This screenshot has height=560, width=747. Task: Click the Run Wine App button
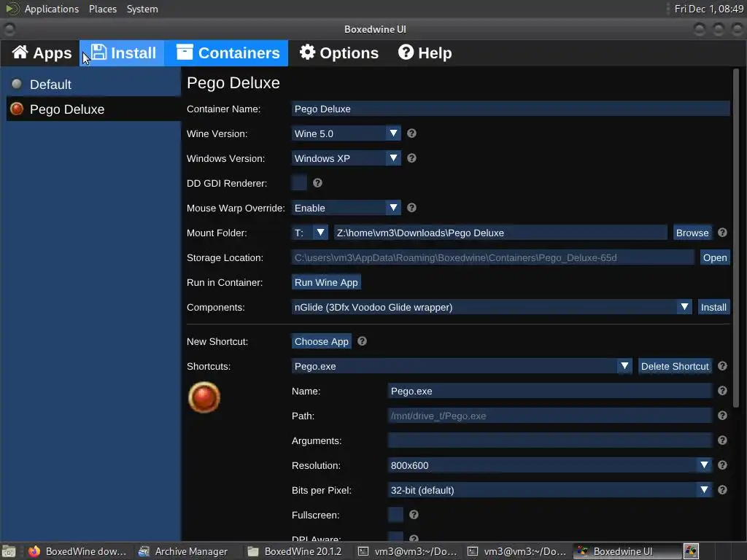click(326, 282)
